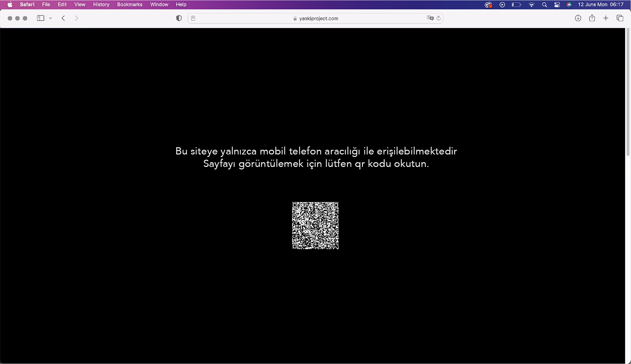631x364 pixels.
Task: Open the History menu
Action: (101, 5)
